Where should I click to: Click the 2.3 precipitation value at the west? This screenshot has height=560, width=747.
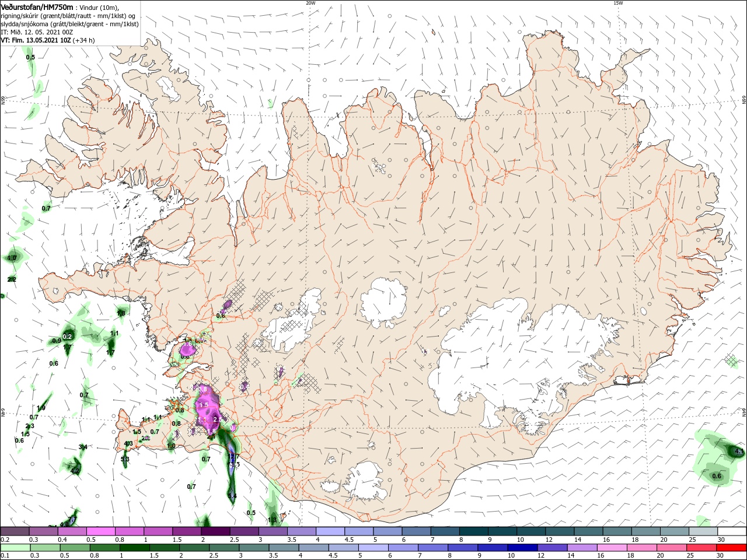point(30,426)
